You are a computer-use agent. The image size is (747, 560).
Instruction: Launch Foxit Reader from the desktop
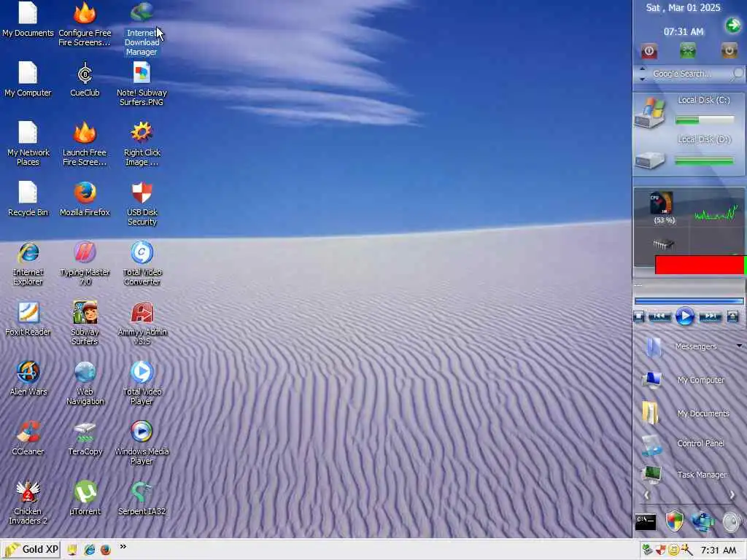28,319
